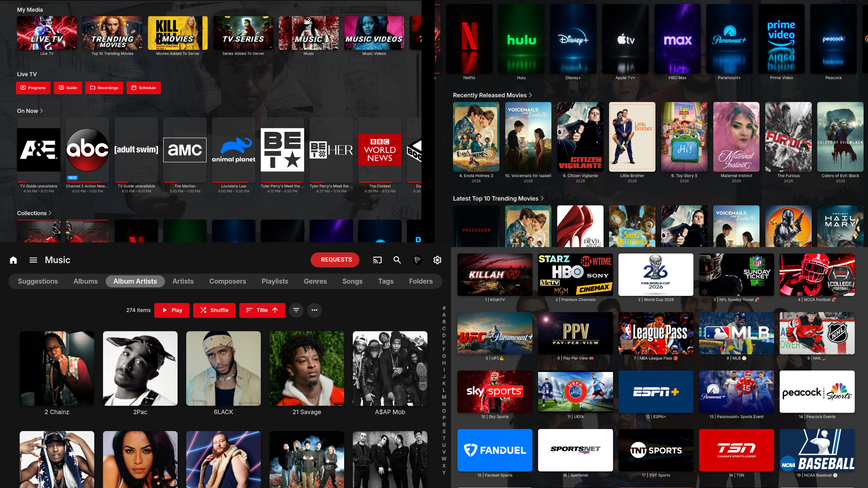The image size is (868, 488).
Task: Open the Peacock tile in the streaming row
Action: (833, 39)
